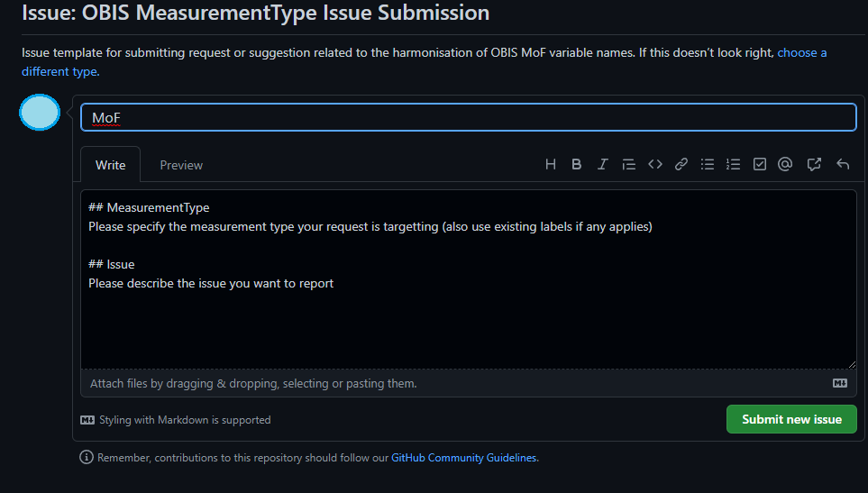The image size is (868, 493).
Task: Switch to the Write tab
Action: tap(110, 165)
